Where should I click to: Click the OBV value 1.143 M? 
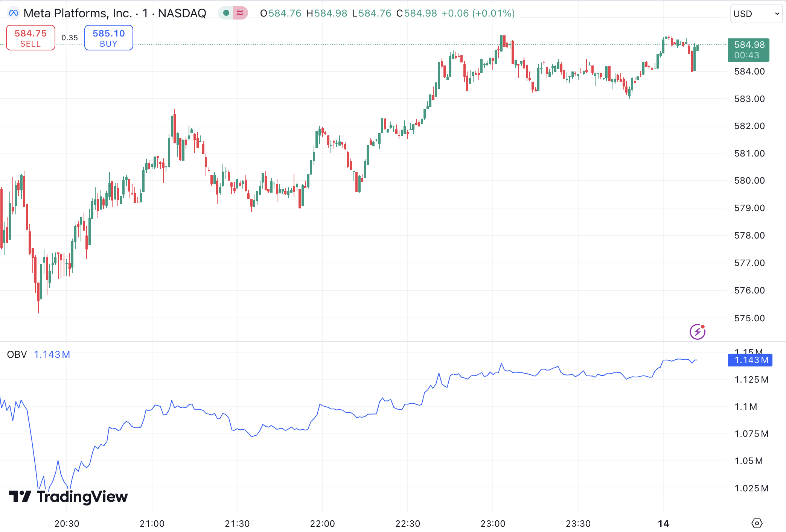pyautogui.click(x=52, y=354)
